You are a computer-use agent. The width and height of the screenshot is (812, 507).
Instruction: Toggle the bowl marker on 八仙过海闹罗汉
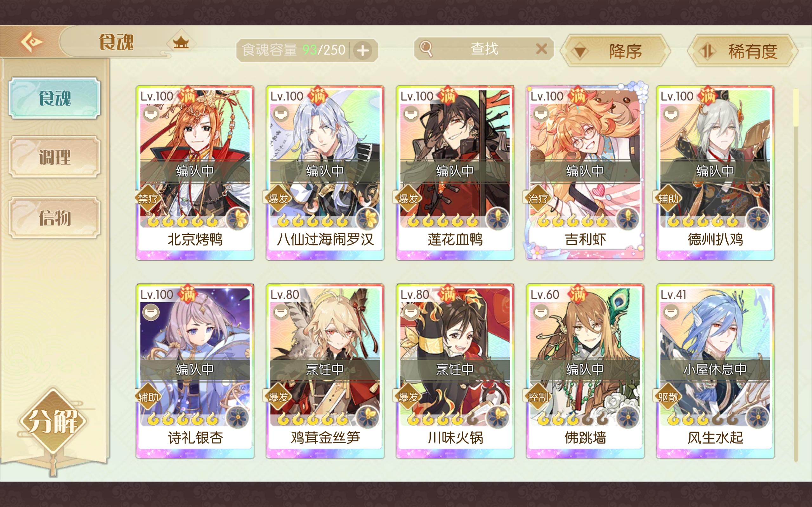tap(281, 114)
